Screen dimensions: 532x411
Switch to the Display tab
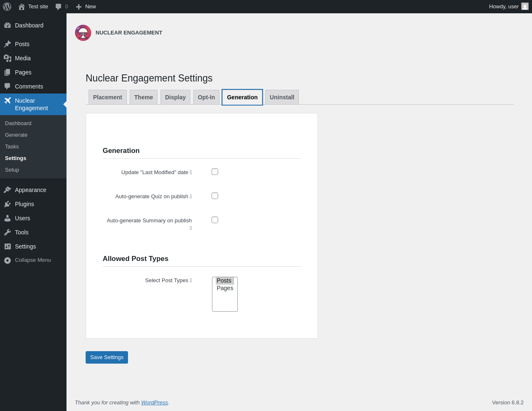[x=175, y=97]
